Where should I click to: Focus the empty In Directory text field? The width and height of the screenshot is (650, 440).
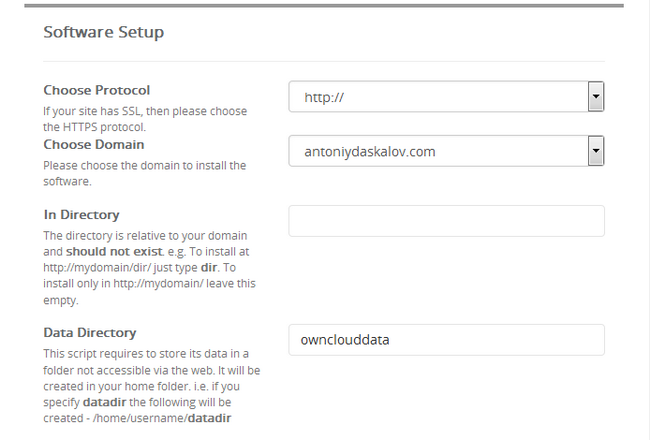coord(446,221)
